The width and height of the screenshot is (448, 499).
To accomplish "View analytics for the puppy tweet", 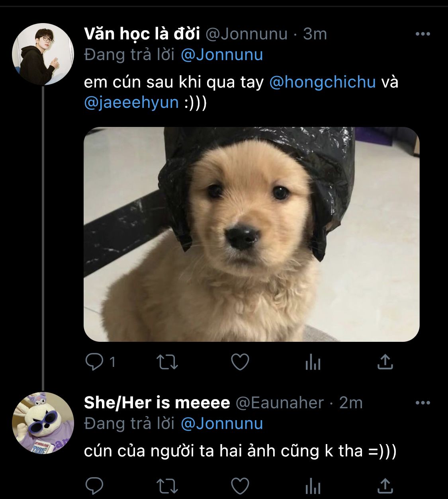I will point(313,362).
